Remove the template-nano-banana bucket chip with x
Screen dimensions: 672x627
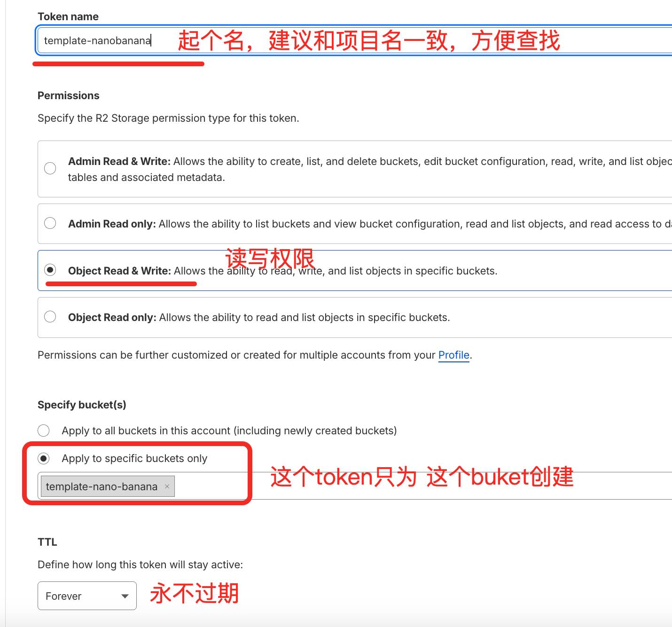click(x=167, y=486)
